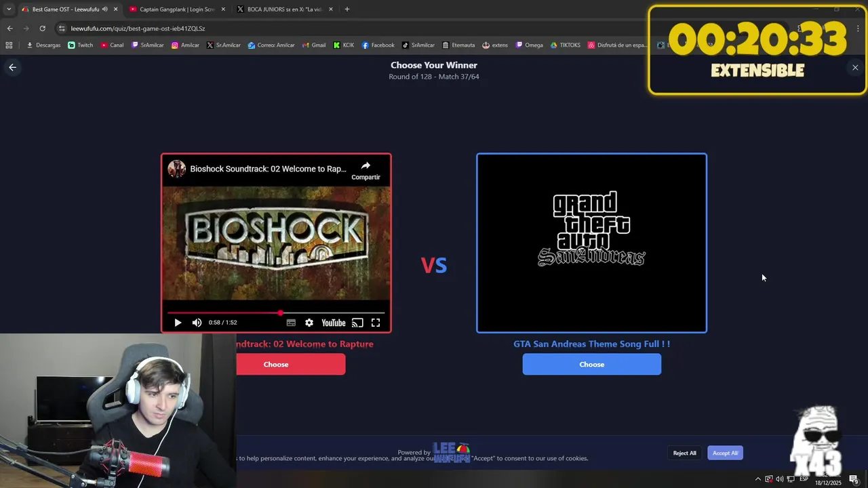The image size is (868, 488).
Task: Open Bioshock Soundtrack video title link
Action: [268, 169]
